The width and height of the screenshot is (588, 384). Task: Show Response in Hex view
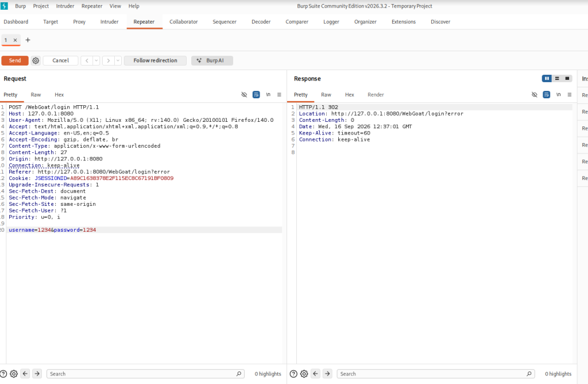tap(349, 95)
